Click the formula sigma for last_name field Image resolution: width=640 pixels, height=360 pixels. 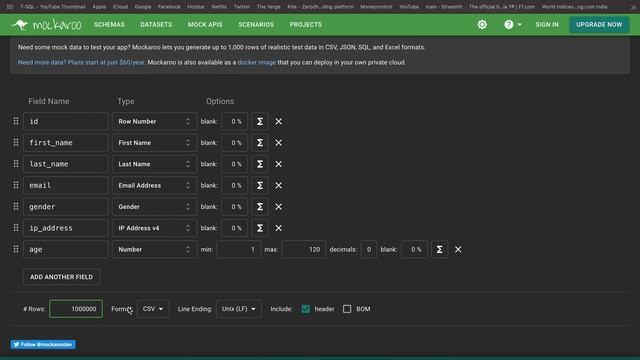point(260,164)
